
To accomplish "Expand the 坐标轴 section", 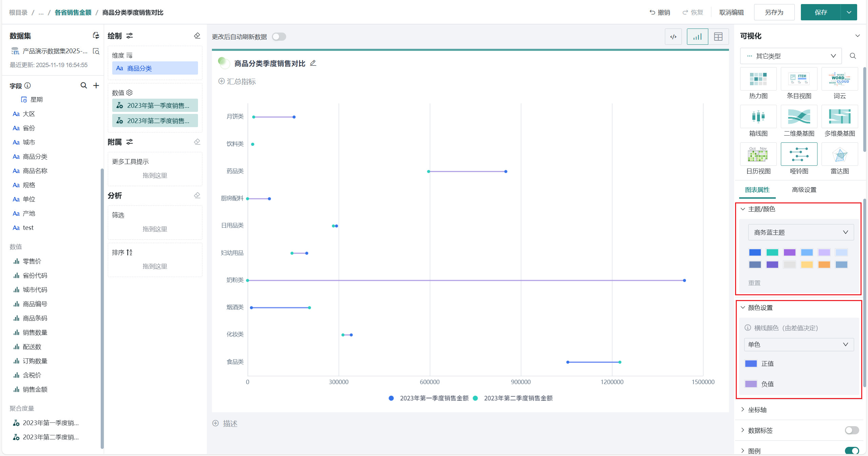I will tap(757, 410).
